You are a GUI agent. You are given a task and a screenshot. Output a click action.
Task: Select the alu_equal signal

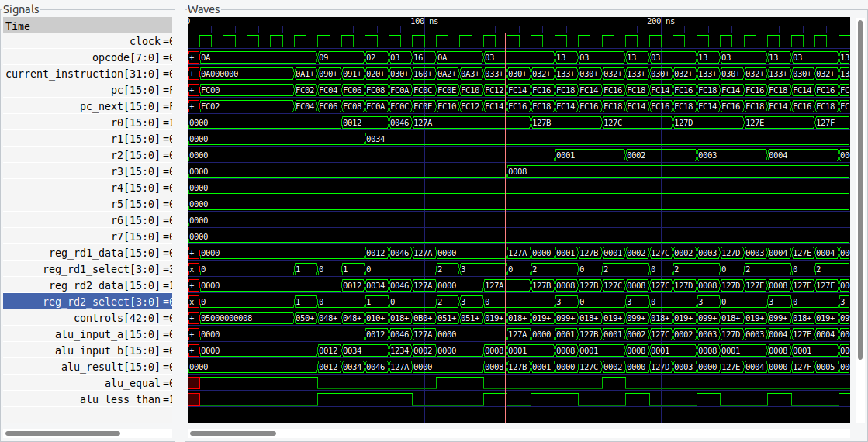tap(88, 383)
